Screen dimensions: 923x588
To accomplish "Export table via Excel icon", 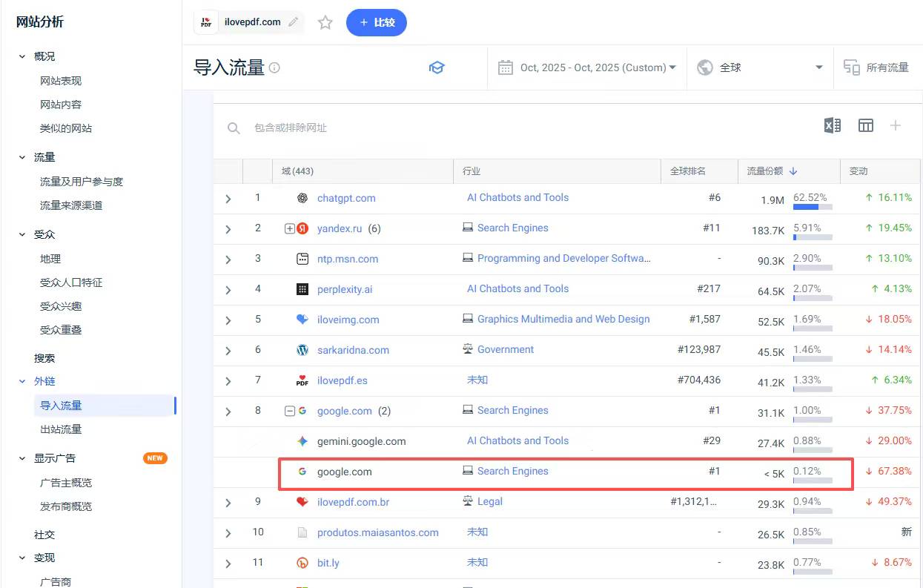I will pos(833,125).
